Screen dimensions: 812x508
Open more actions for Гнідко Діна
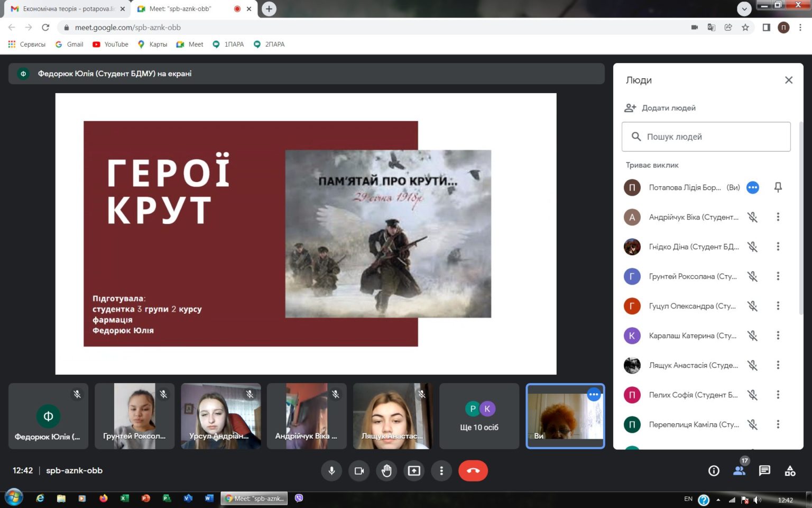coord(778,247)
